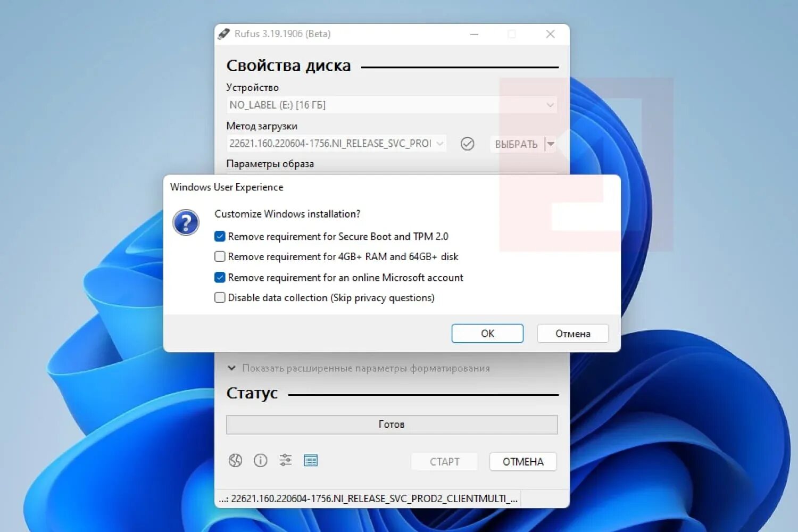The height and width of the screenshot is (532, 798).
Task: Open the boot selection ISO dropdown
Action: (336, 143)
